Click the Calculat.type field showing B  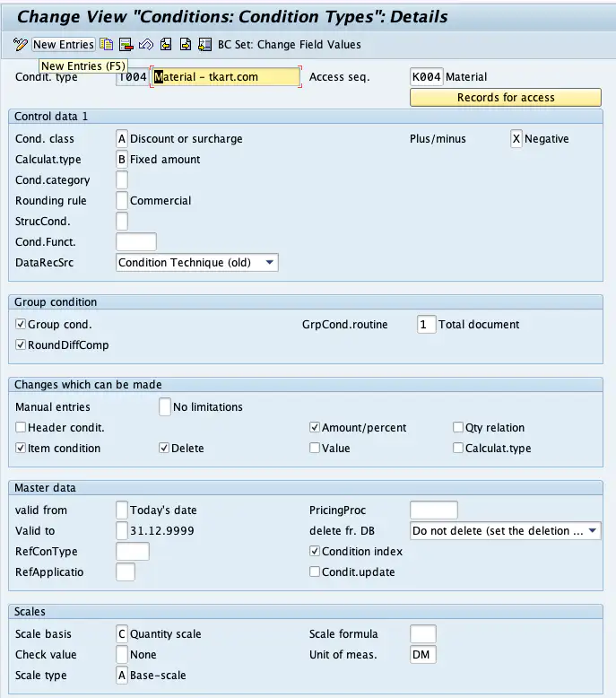(121, 160)
